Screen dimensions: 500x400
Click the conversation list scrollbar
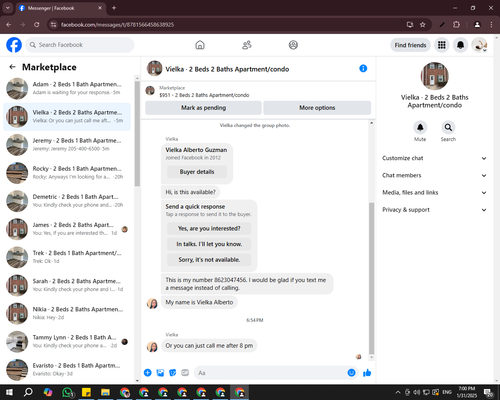pos(137,133)
